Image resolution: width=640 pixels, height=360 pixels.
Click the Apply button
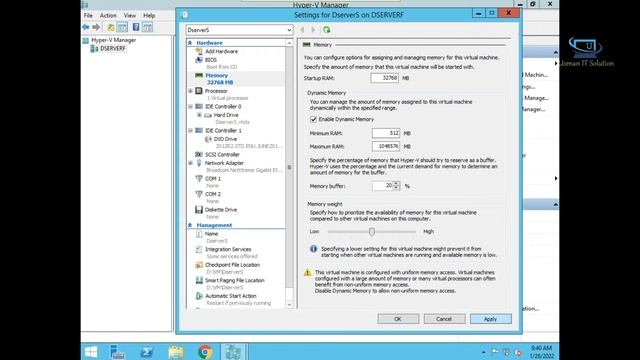pos(491,319)
